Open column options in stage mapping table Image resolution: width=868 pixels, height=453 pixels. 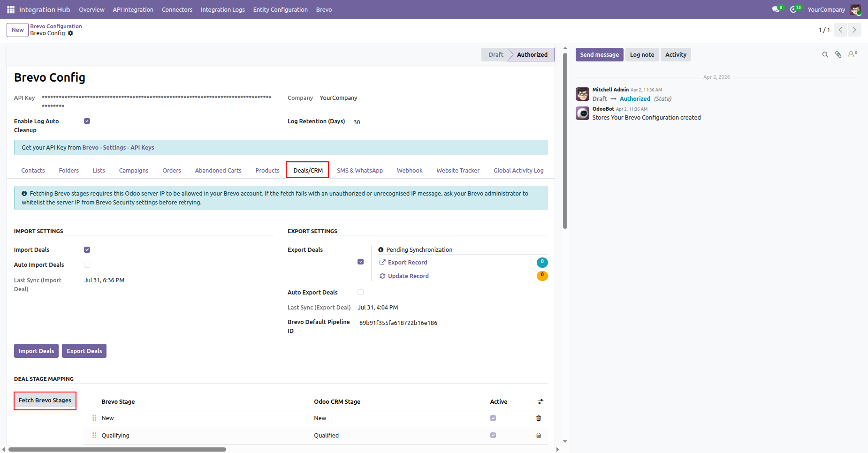pyautogui.click(x=541, y=402)
